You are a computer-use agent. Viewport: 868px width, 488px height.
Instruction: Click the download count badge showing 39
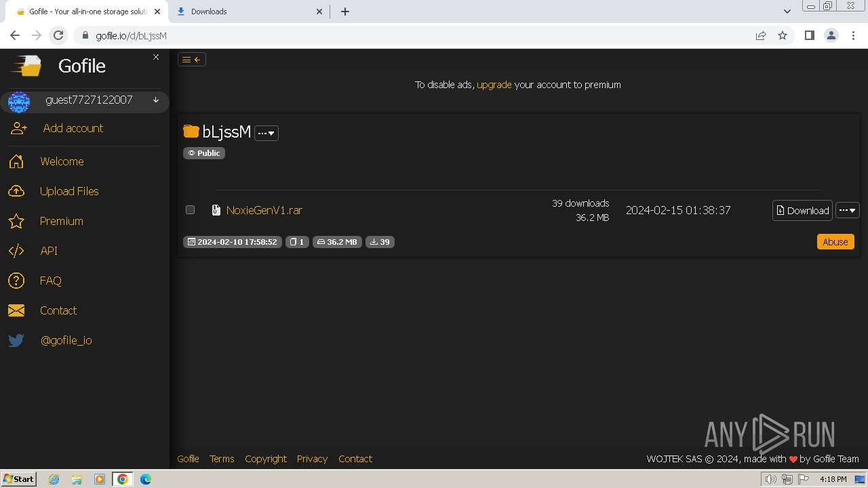(x=380, y=242)
